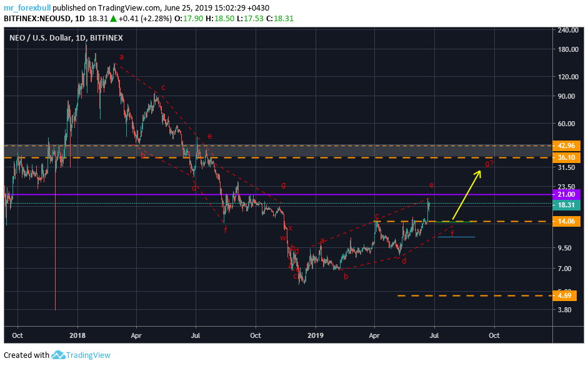Open the mr_forexbull author link
The height and width of the screenshot is (366, 588).
coord(27,8)
